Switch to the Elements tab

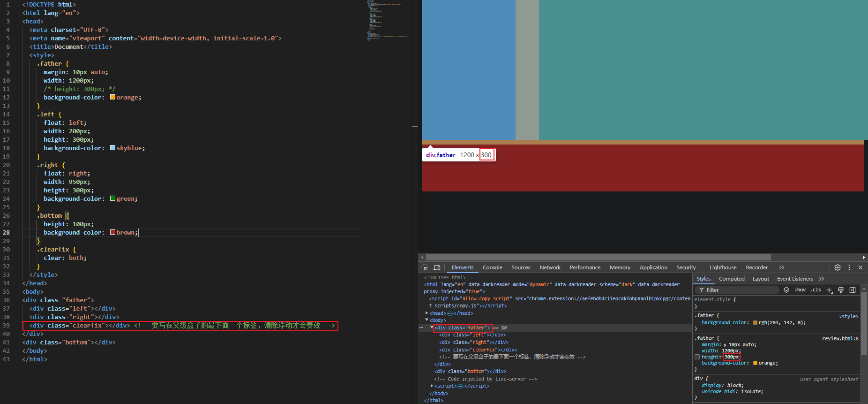click(463, 267)
